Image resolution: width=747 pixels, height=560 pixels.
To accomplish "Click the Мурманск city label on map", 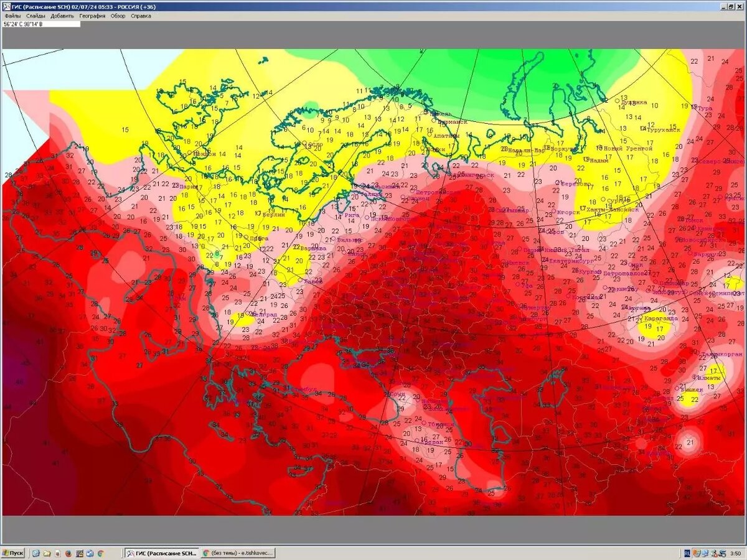I will point(453,121).
